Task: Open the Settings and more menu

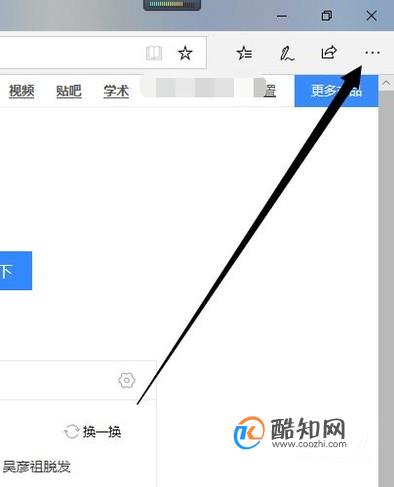Action: point(372,53)
